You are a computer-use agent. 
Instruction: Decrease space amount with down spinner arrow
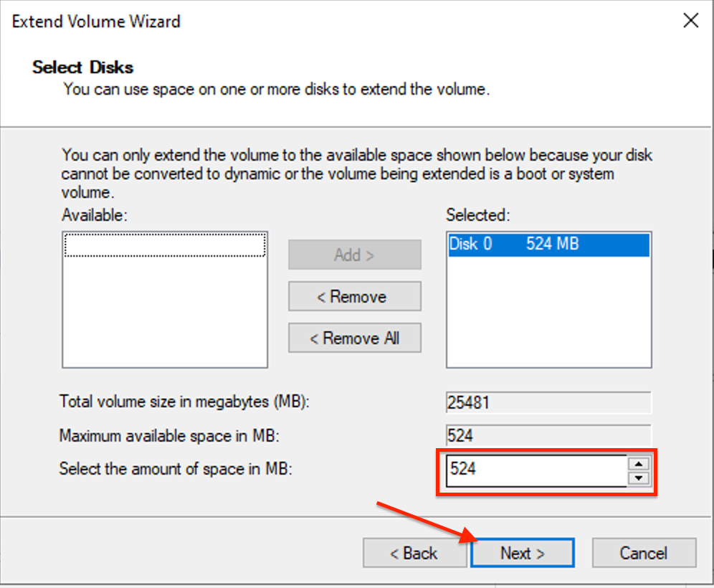pyautogui.click(x=639, y=478)
